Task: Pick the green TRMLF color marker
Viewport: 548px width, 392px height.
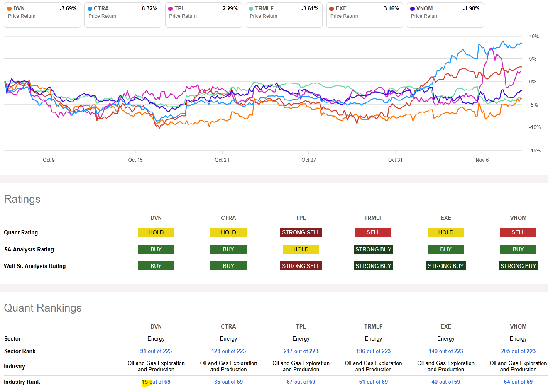Action: coord(251,8)
